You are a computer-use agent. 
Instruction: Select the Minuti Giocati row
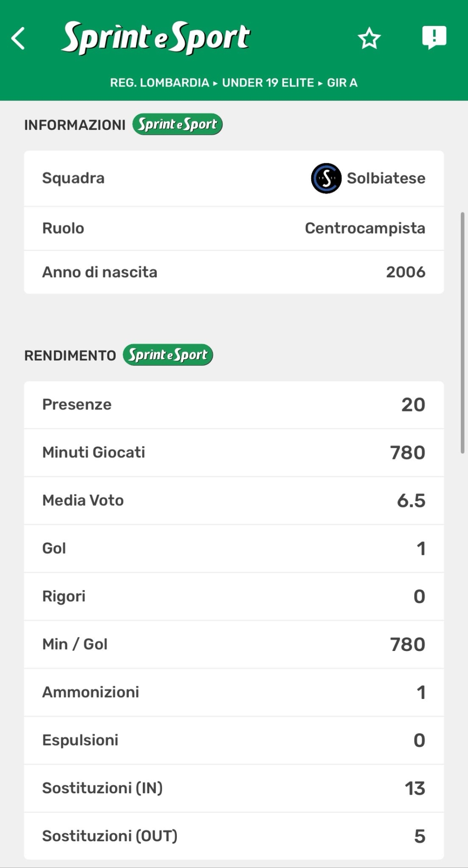click(x=234, y=453)
